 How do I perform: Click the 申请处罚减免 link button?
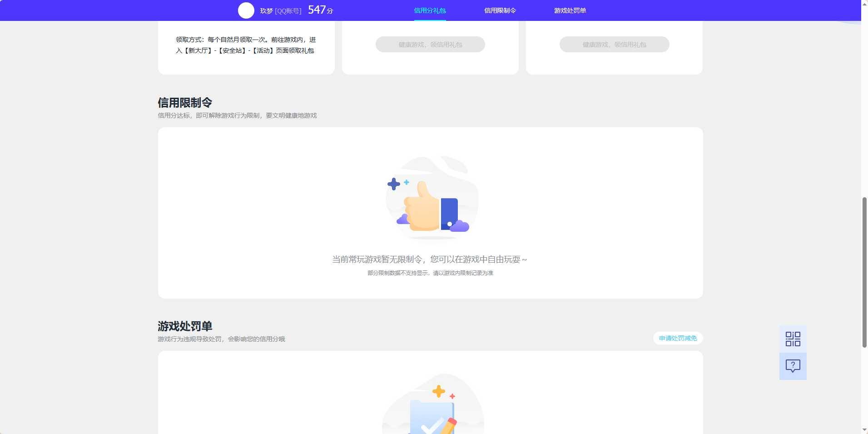point(678,338)
